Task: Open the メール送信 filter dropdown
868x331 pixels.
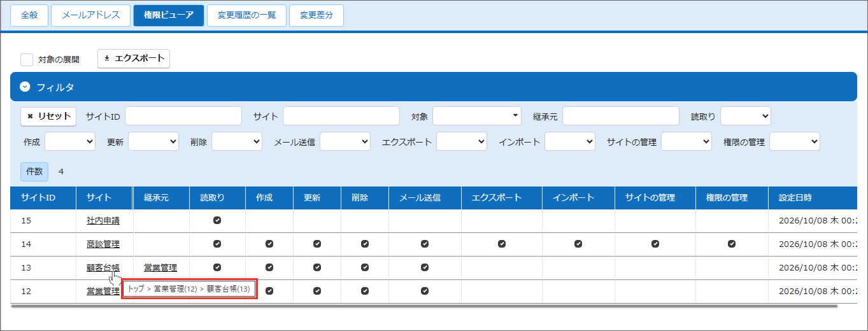Action: (345, 141)
